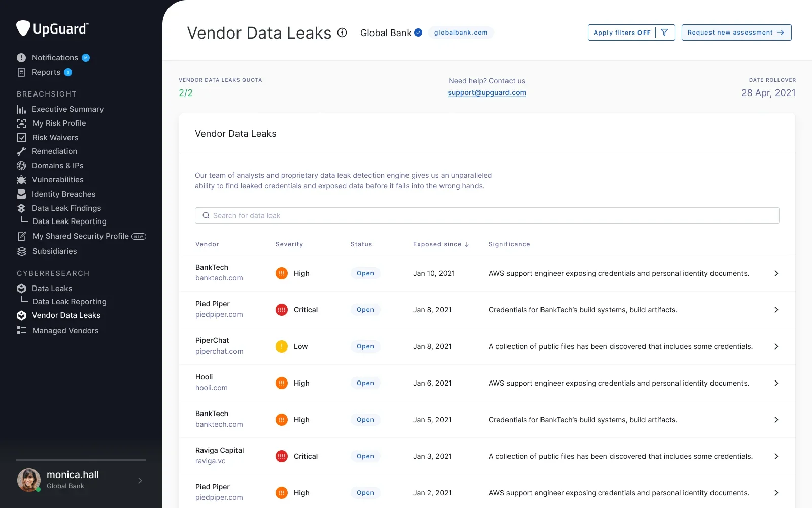The width and height of the screenshot is (812, 508).
Task: Click the Remediation wrench icon
Action: pos(21,151)
